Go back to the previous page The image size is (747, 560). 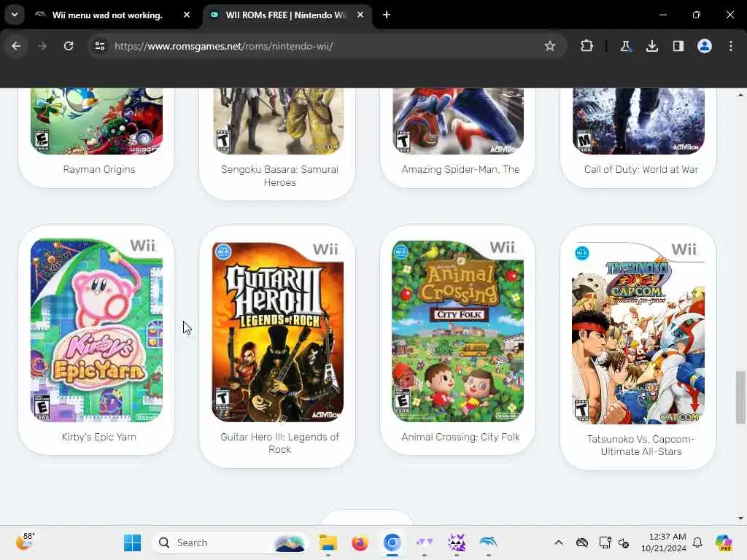point(16,46)
